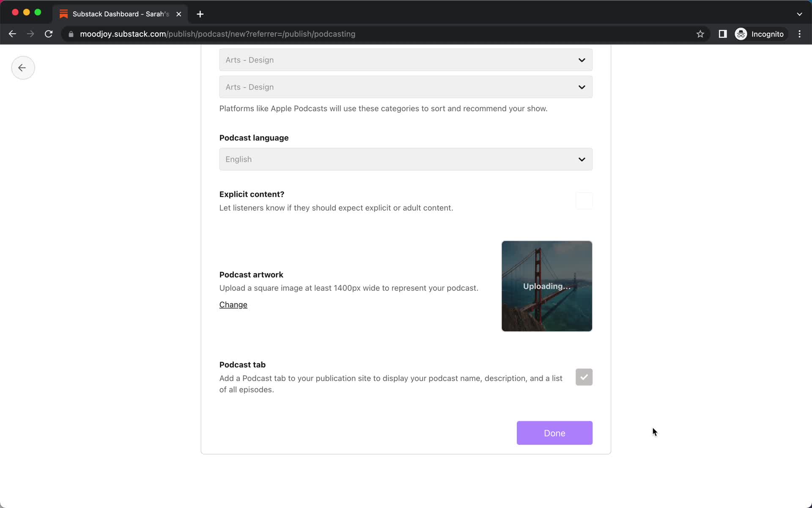Image resolution: width=812 pixels, height=508 pixels.
Task: Select the uploading Golden Gate Bridge thumbnail
Action: click(546, 286)
